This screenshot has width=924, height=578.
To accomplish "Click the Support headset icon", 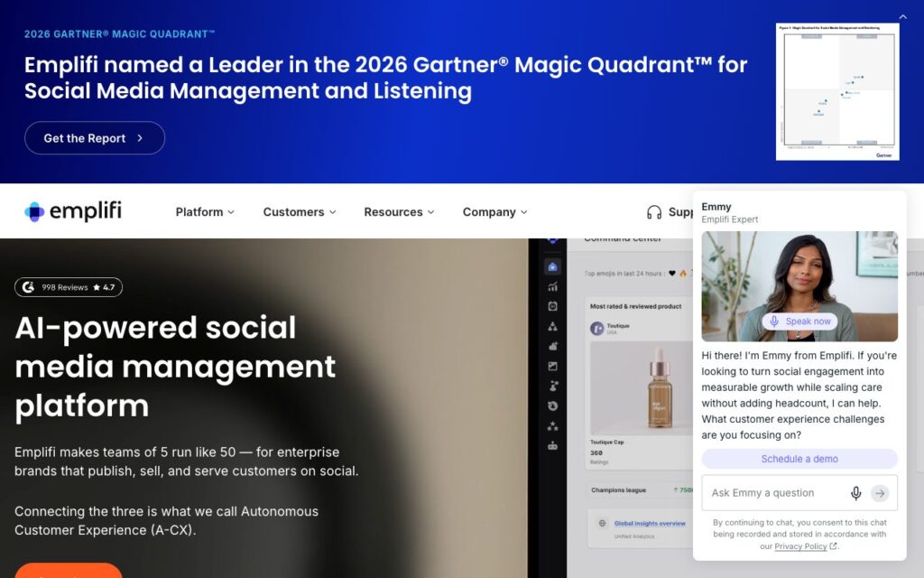I will tap(654, 212).
